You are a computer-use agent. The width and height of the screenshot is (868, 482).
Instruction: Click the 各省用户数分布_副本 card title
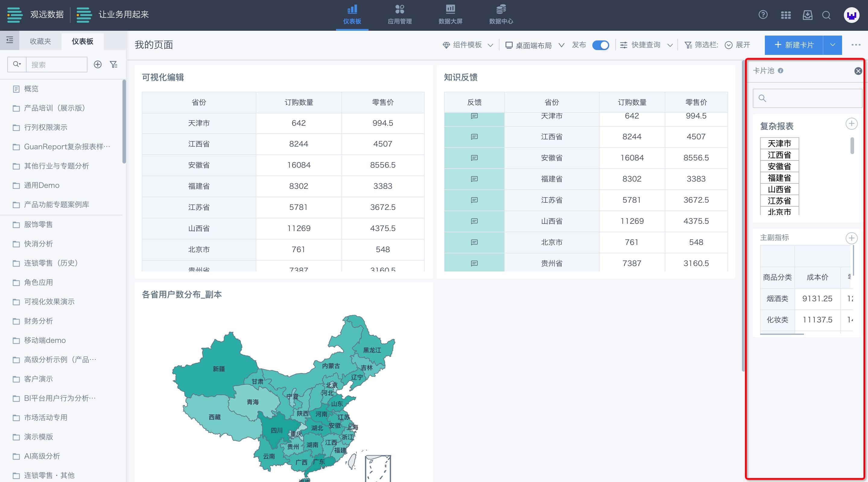[182, 294]
